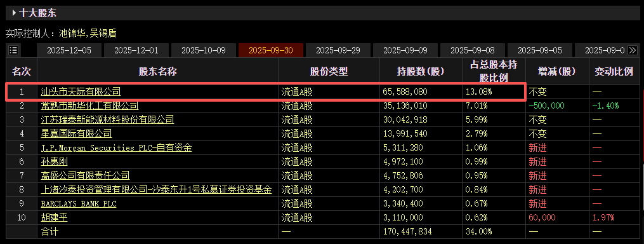Image resolution: width=644 pixels, height=244 pixels.
Task: Click the 股东名称 column header
Action: [x=158, y=71]
